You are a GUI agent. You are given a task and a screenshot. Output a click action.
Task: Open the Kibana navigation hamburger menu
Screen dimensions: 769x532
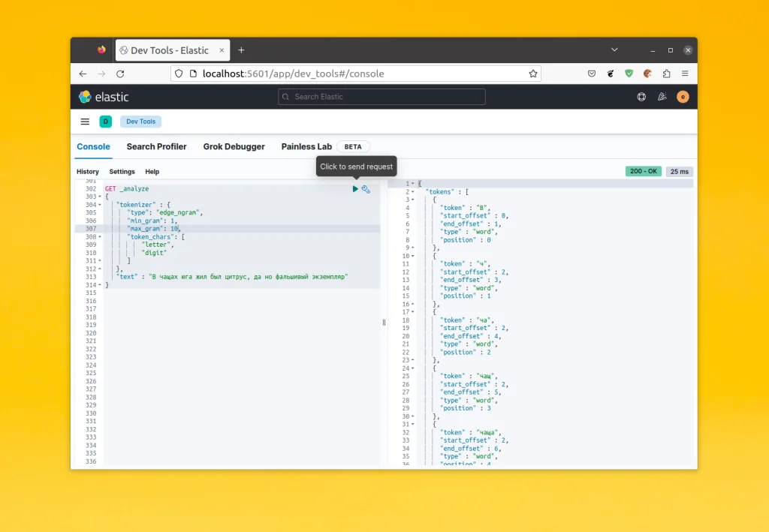click(85, 121)
